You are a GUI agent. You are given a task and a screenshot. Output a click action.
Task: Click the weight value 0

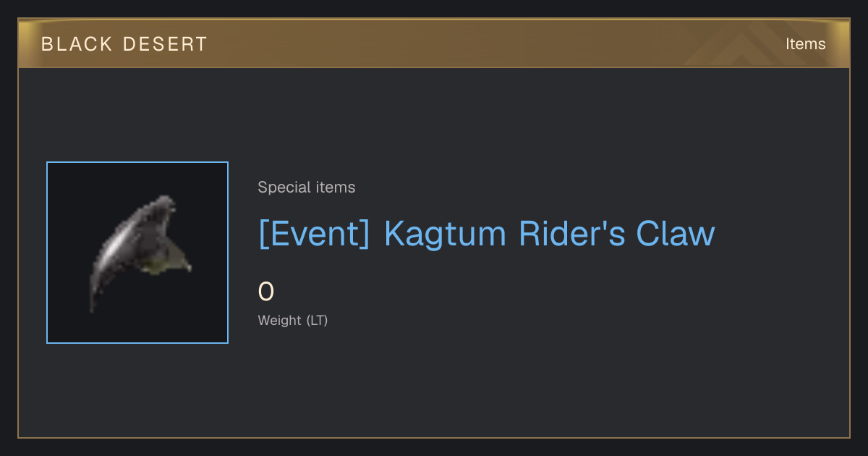tap(266, 292)
